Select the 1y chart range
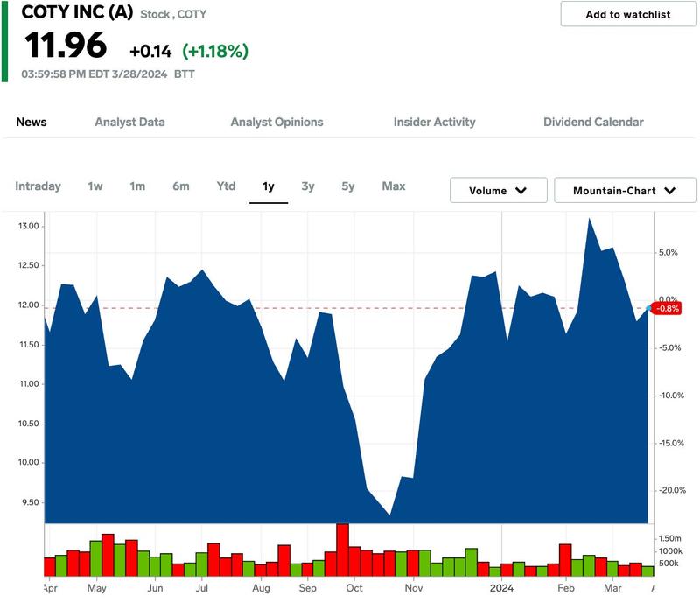The width and height of the screenshot is (700, 610). coord(269,186)
